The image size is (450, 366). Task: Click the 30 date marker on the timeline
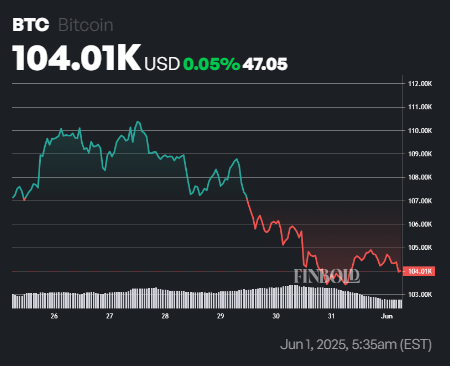click(x=276, y=316)
